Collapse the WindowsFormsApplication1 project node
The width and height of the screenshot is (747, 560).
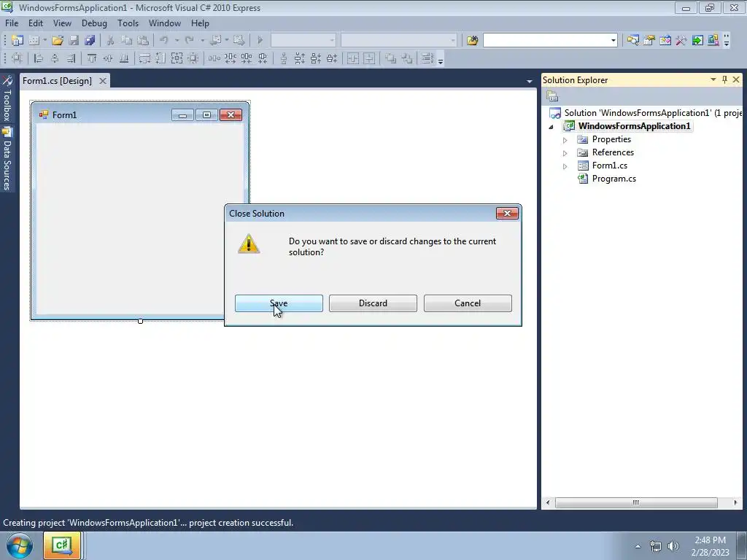[x=551, y=127]
